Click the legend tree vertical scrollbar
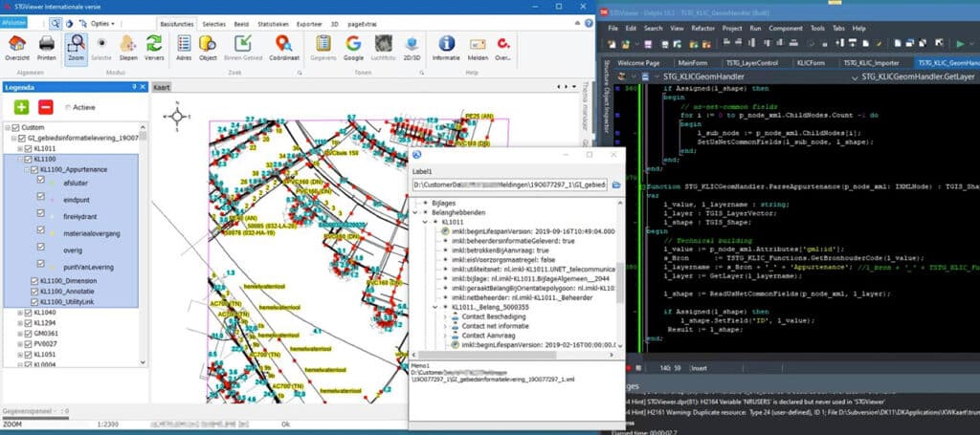The image size is (980, 435). (144, 246)
